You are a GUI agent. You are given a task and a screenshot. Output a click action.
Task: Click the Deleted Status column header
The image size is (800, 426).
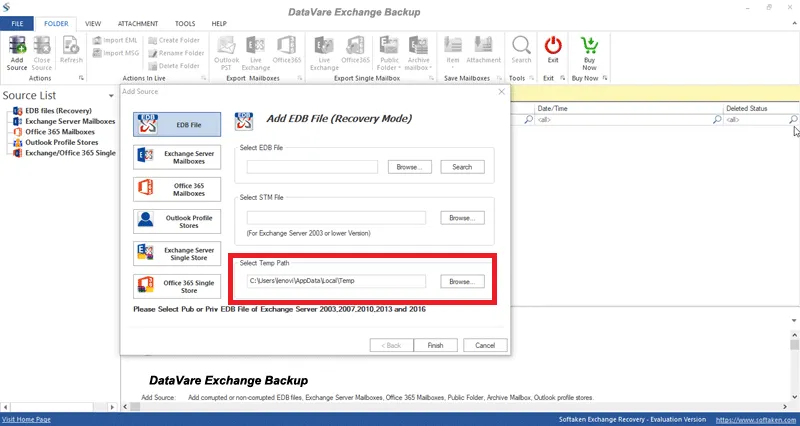[x=761, y=108]
